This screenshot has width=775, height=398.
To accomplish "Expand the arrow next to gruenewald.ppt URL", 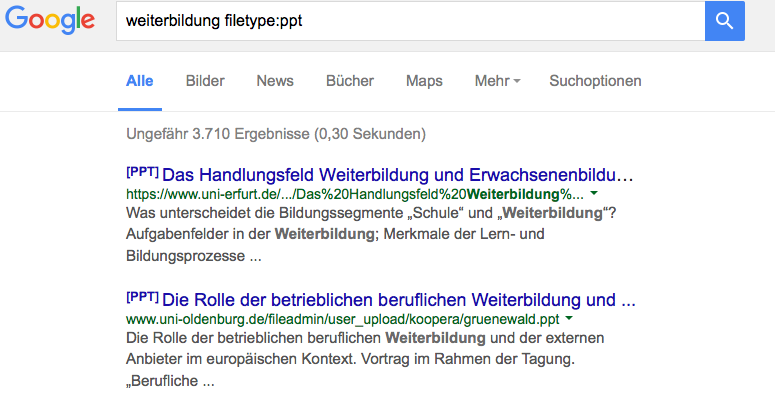I will (x=569, y=318).
